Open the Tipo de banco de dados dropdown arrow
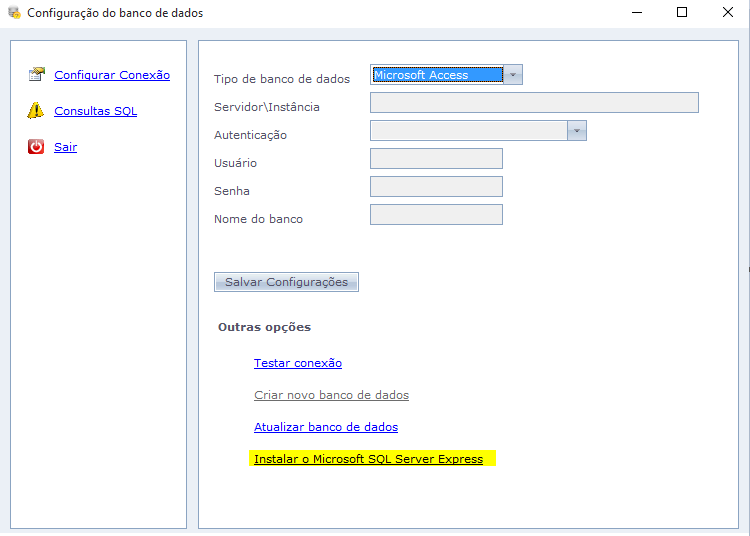The width and height of the screenshot is (750, 536). point(513,75)
